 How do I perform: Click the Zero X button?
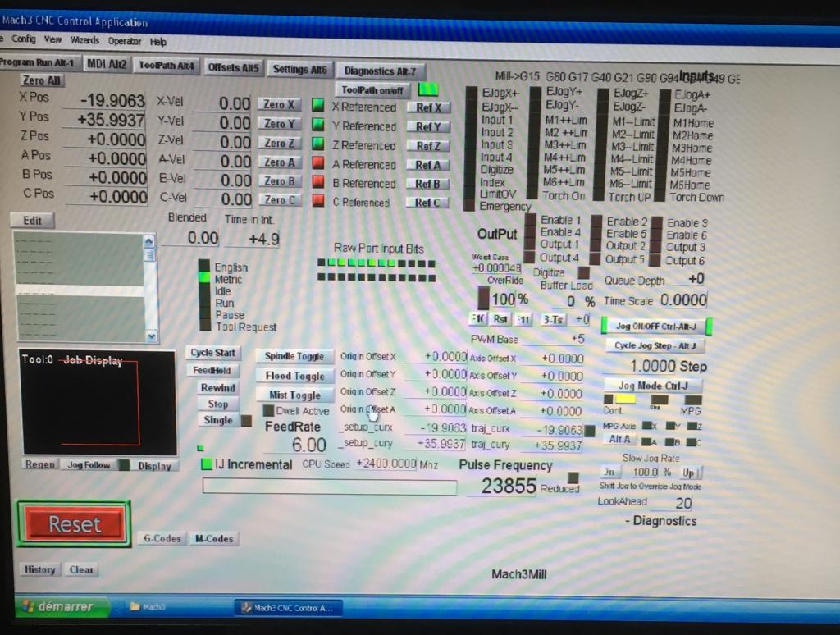pyautogui.click(x=279, y=104)
